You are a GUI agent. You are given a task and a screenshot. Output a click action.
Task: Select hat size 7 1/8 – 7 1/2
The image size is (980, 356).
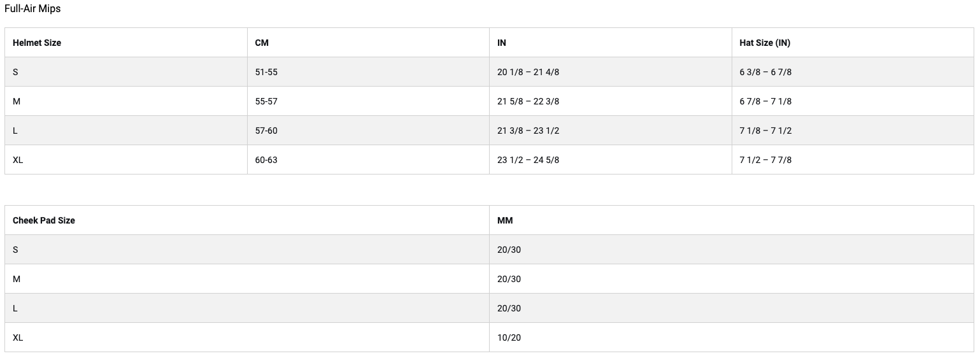coord(765,131)
